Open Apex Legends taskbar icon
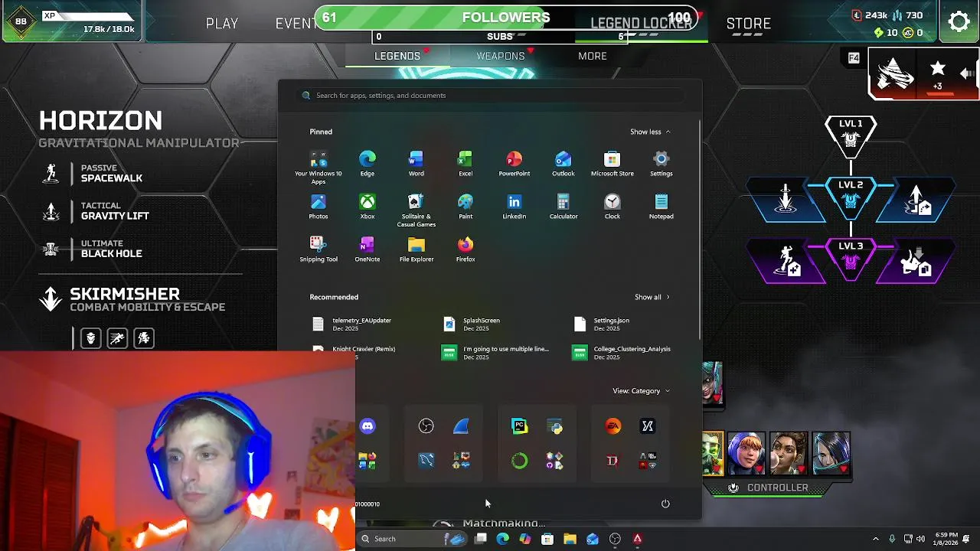This screenshot has height=551, width=980. click(637, 539)
